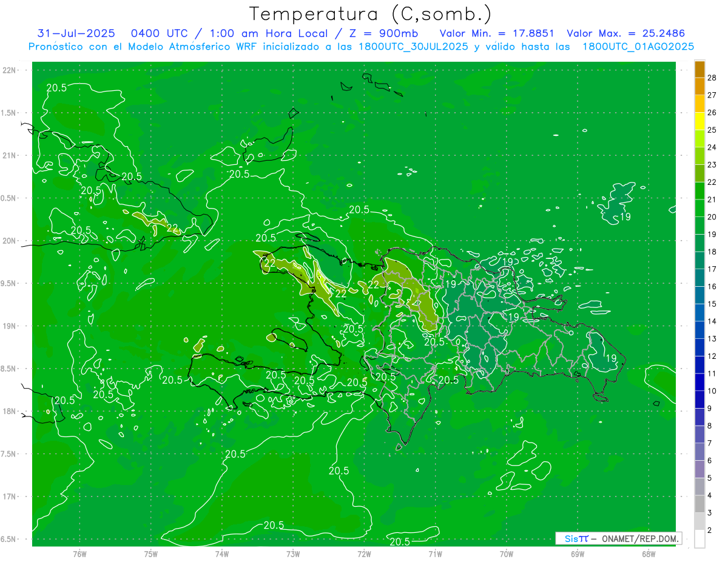Click the '19' color bar scale label
This screenshot has height=562, width=728.
712,234
